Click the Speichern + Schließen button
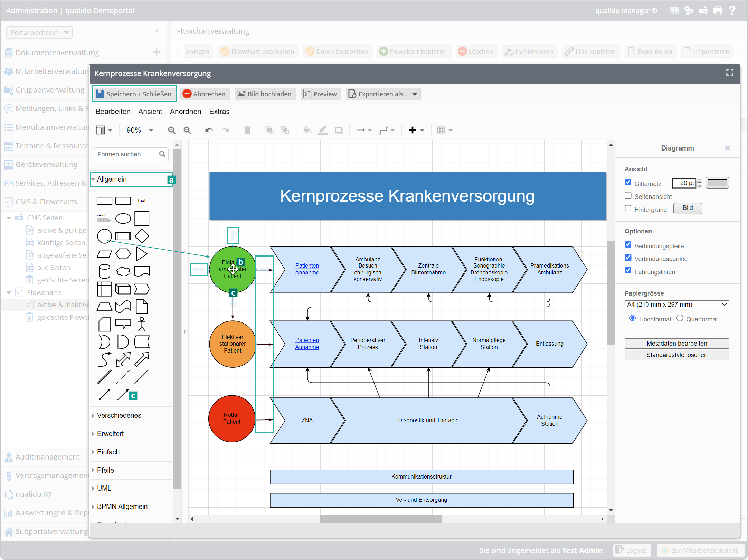This screenshot has width=748, height=560. coord(134,94)
